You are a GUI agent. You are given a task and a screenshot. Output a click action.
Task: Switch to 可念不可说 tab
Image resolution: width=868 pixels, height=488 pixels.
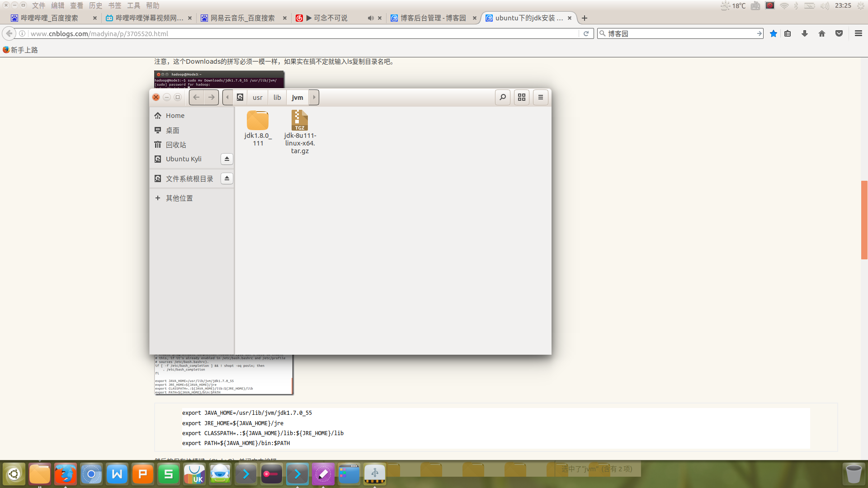coord(330,18)
